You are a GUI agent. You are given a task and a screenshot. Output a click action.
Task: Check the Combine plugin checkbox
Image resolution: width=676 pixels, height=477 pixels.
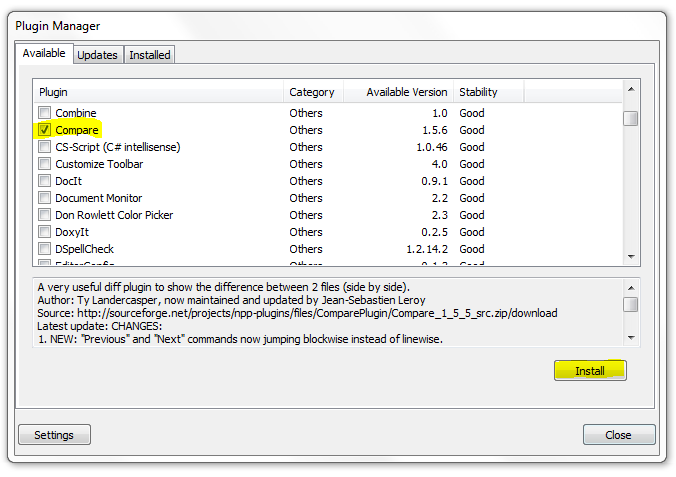[x=45, y=113]
